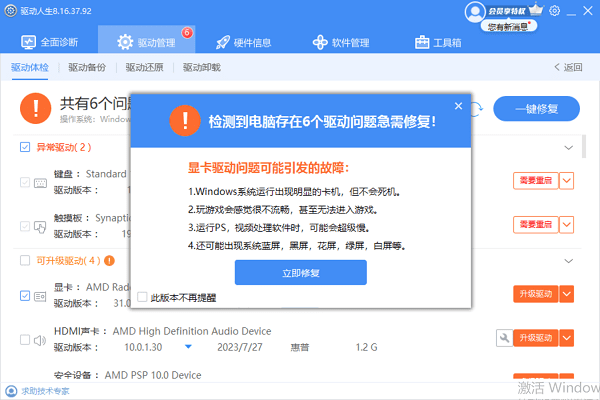
Task: Click the wrench repair icon for HDMI声卡
Action: 504,338
